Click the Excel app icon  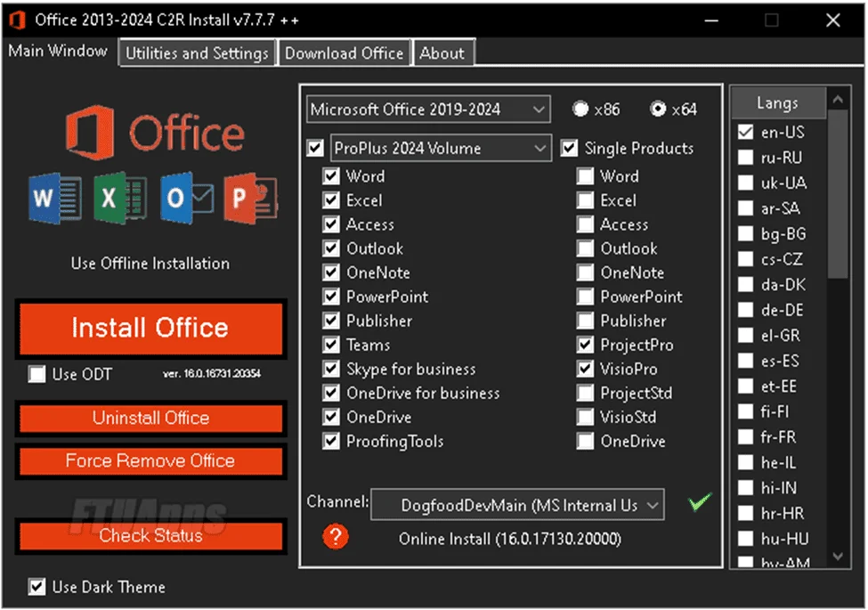coord(120,198)
